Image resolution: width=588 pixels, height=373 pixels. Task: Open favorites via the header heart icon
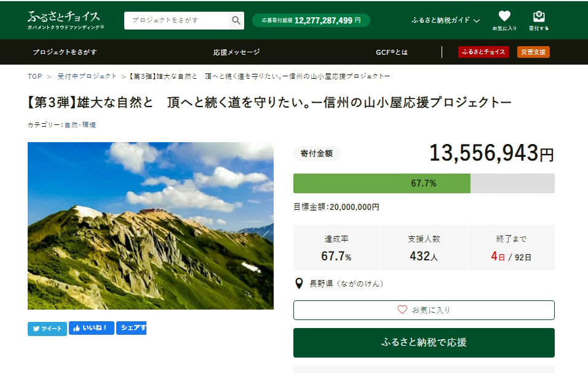coord(504,20)
